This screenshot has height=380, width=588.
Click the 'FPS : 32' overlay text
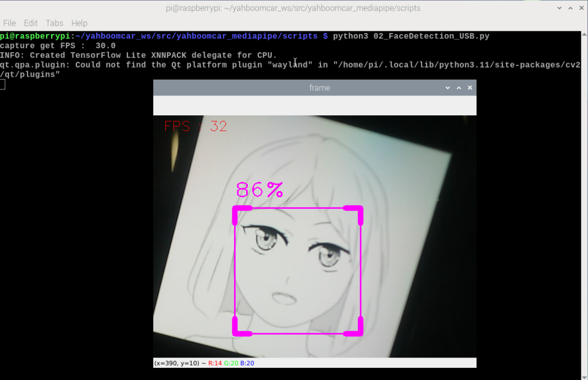click(x=196, y=126)
